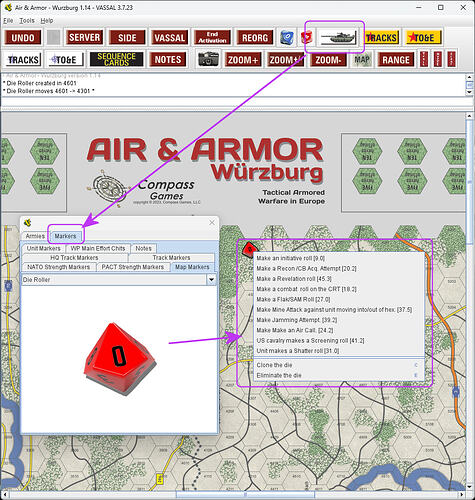Open the Tools menu

pyautogui.click(x=27, y=21)
